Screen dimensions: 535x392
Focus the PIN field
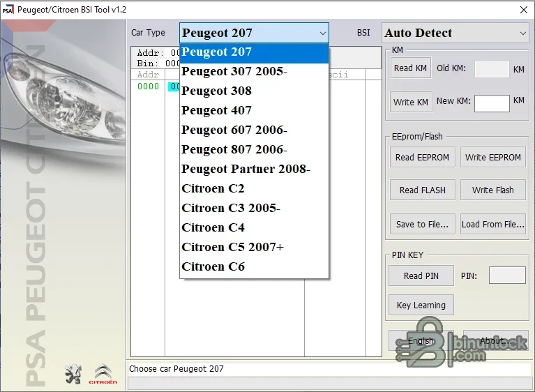tap(507, 276)
